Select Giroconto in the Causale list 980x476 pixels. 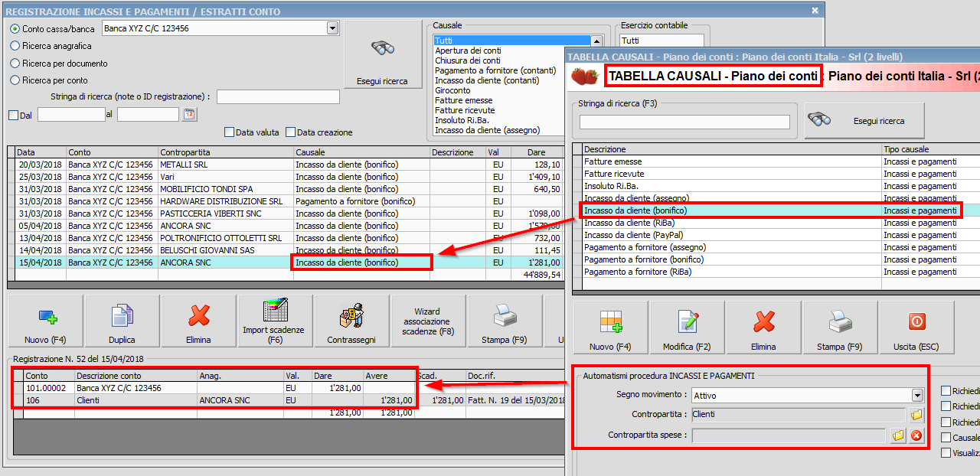coord(452,90)
